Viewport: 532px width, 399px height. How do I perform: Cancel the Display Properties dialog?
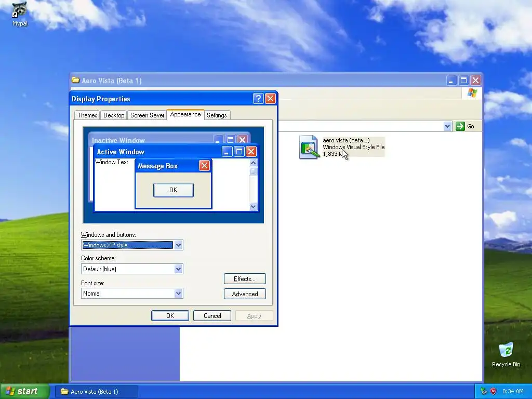(212, 315)
